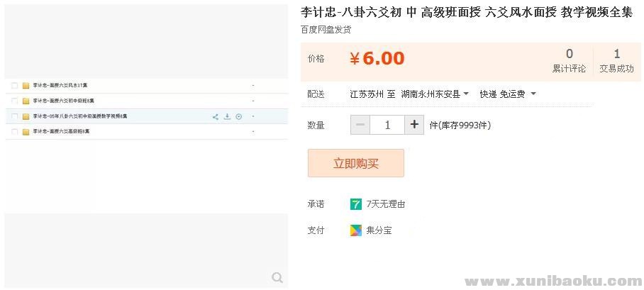
Task: View the 交易成功 transactions count
Action: pyautogui.click(x=616, y=61)
